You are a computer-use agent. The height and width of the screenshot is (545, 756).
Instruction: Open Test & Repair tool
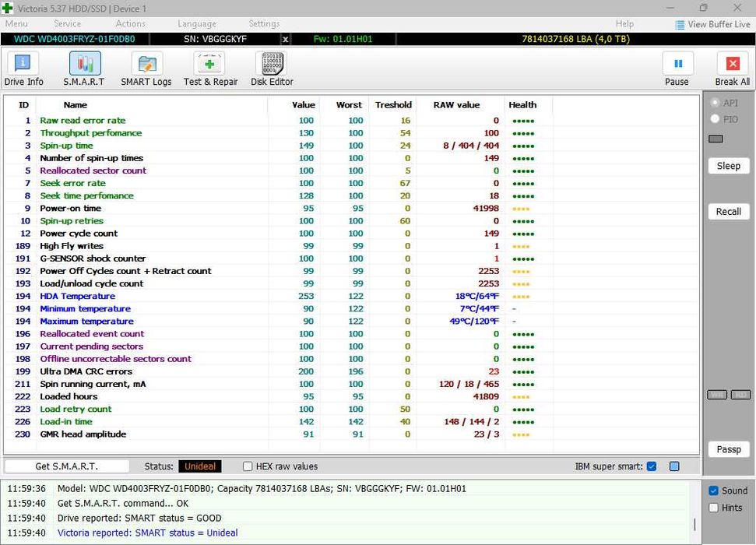pos(210,69)
